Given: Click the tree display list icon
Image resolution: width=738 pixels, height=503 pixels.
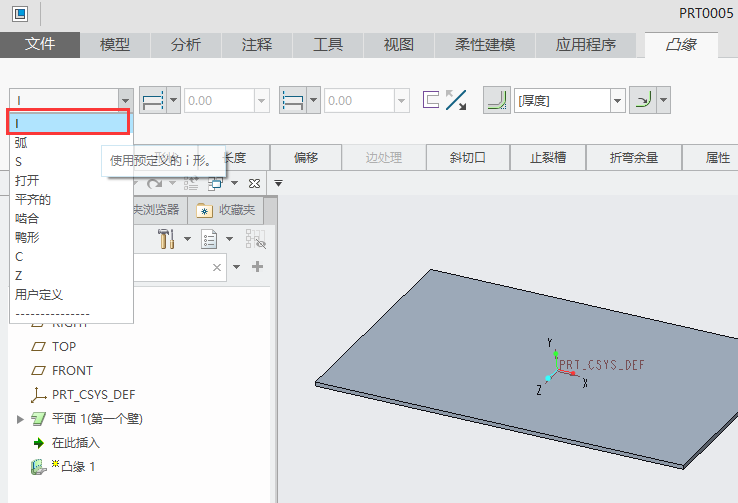Looking at the screenshot, I should pyautogui.click(x=209, y=239).
